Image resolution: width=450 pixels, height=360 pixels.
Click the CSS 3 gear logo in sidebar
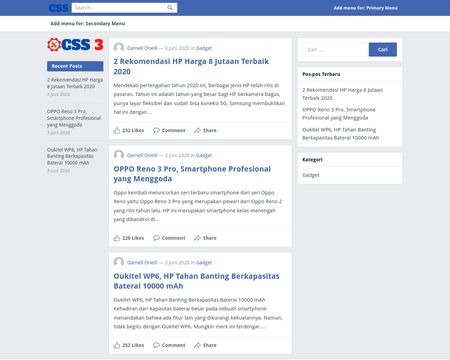[x=75, y=44]
